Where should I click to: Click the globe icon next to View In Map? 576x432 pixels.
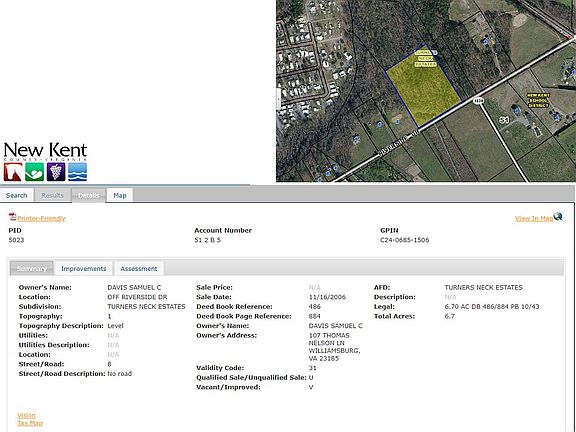pyautogui.click(x=558, y=217)
